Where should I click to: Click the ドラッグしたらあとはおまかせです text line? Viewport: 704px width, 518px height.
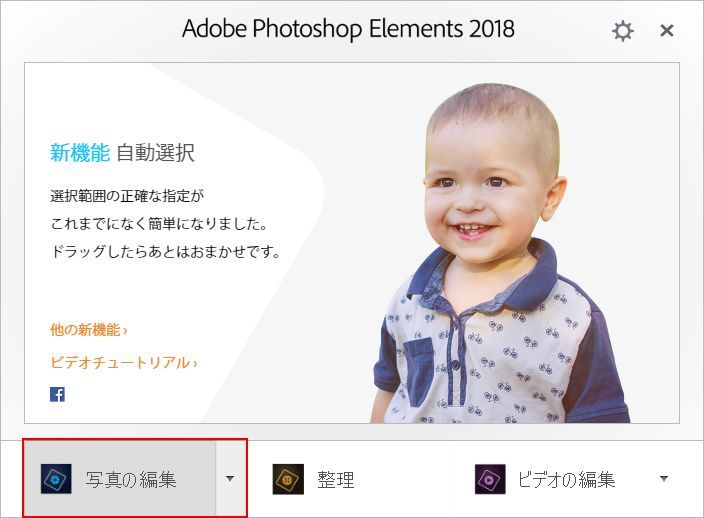pos(165,251)
